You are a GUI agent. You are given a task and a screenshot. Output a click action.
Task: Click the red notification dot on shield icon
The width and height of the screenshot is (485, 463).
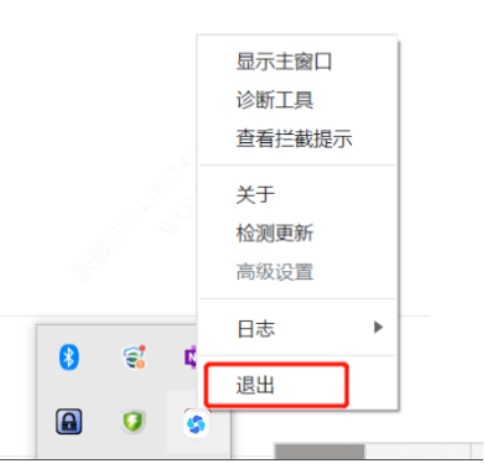coord(143,348)
